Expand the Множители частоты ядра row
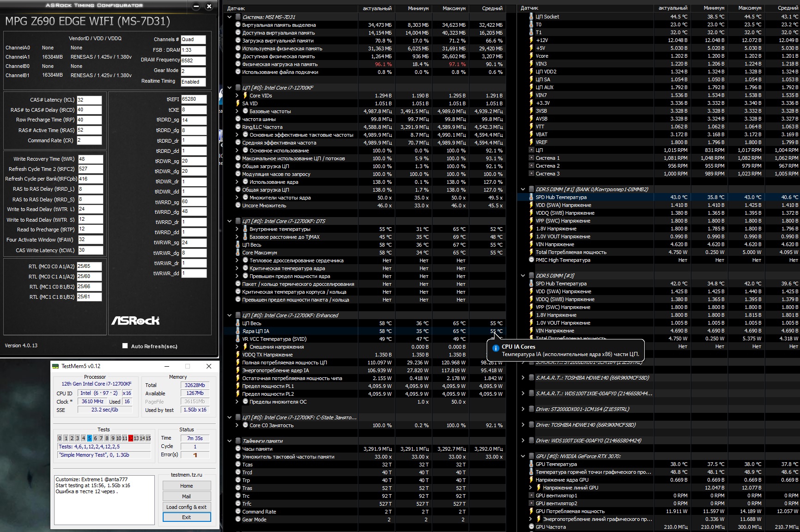 [237, 198]
